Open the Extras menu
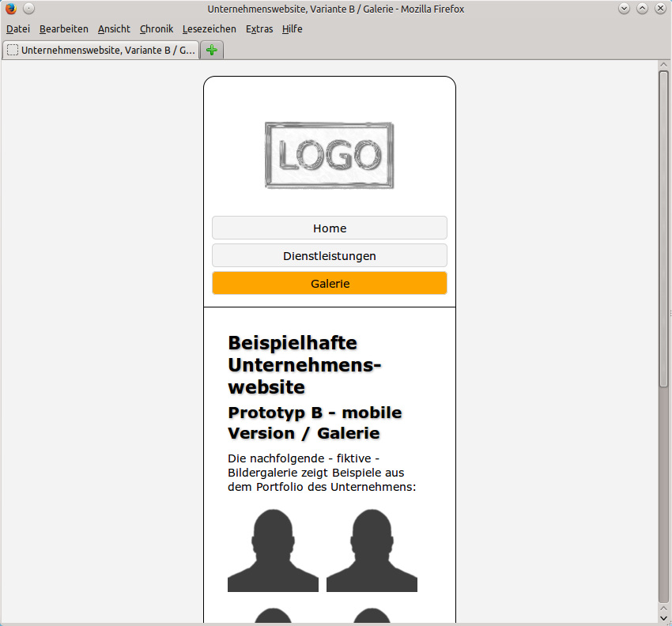The image size is (672, 626). pyautogui.click(x=259, y=28)
